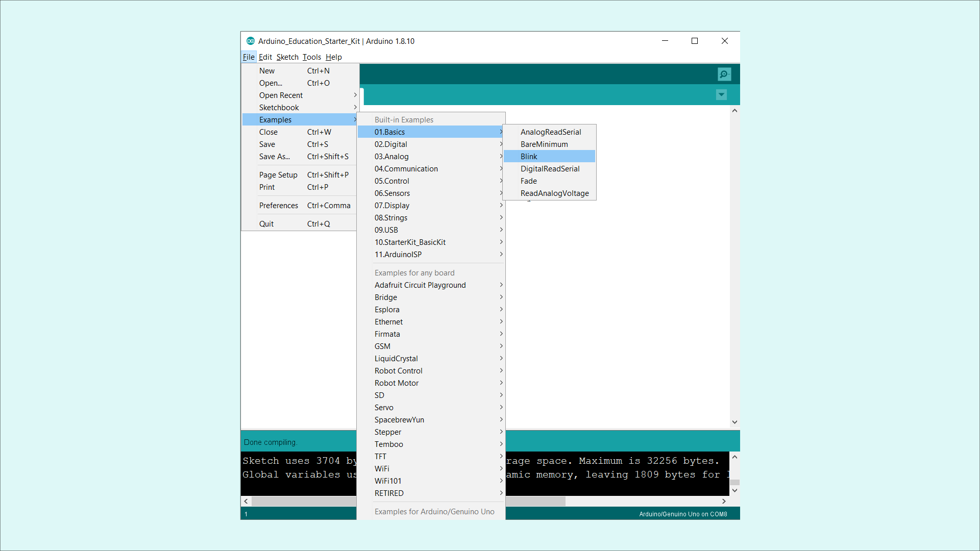This screenshot has height=551, width=980.
Task: Expand the Esplora library examples
Action: (431, 310)
